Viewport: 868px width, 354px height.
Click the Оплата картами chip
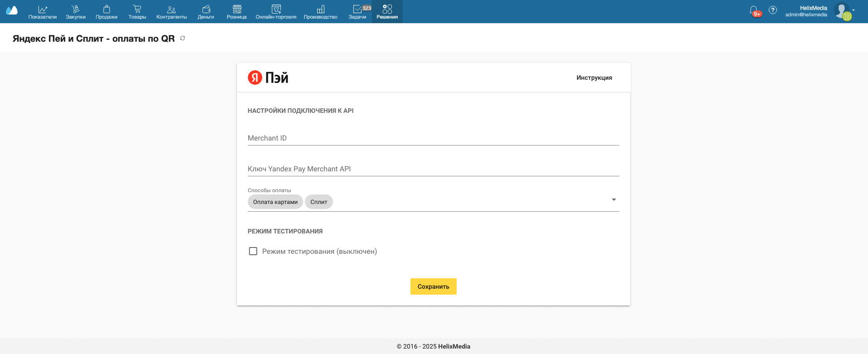tap(275, 202)
